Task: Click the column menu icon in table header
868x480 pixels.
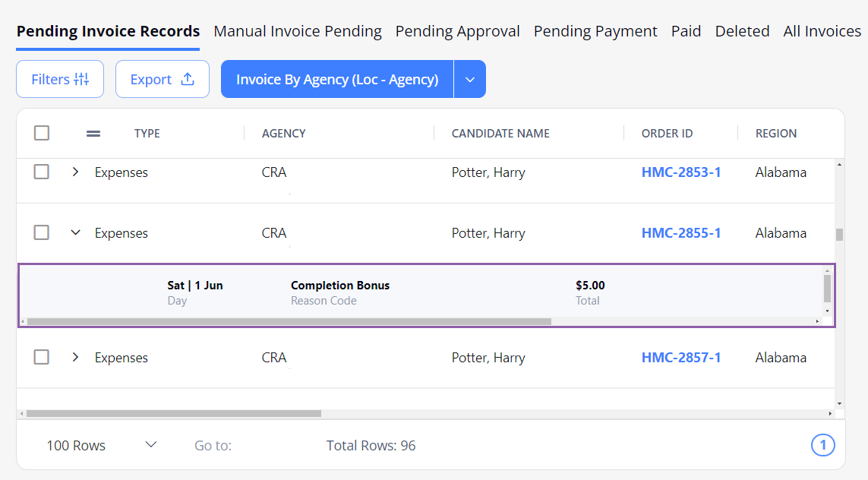Action: (x=93, y=133)
